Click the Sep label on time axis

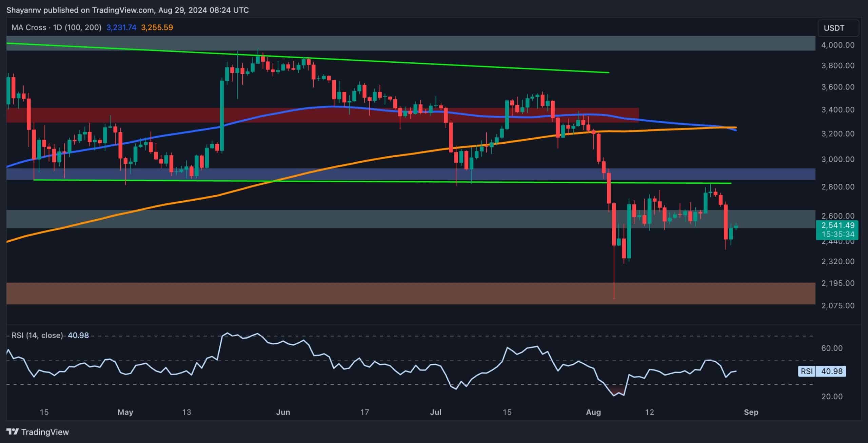click(751, 412)
